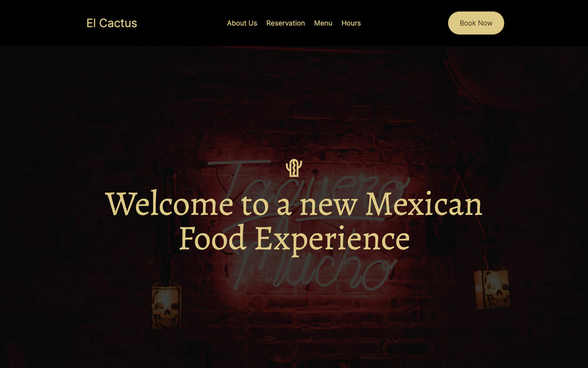Image resolution: width=588 pixels, height=368 pixels.
Task: Click the cactus icon above the headline
Action: [294, 168]
